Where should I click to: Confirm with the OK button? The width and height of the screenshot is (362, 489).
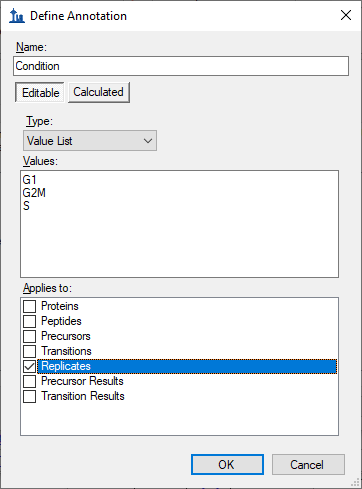227,464
